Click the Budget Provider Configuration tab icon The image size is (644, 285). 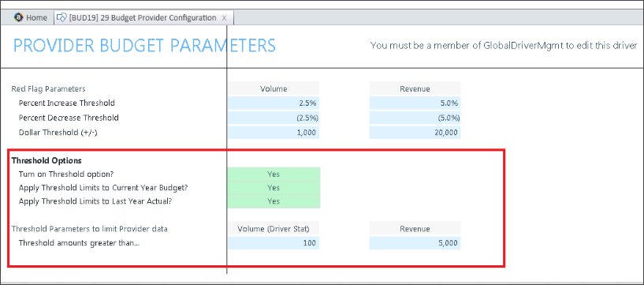[x=61, y=17]
